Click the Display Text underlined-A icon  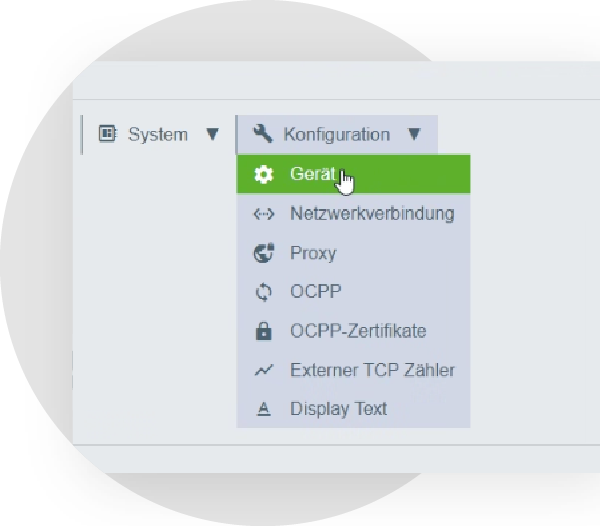[x=263, y=409]
